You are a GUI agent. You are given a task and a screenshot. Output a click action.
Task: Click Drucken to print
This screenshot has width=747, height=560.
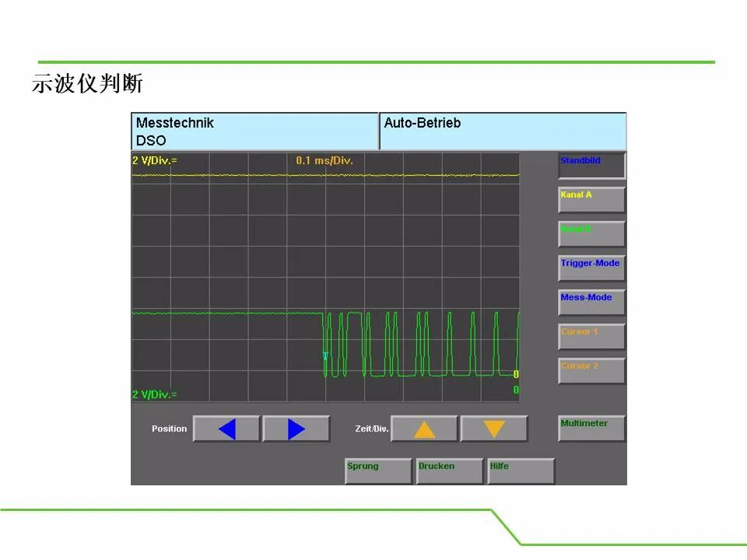pos(450,471)
